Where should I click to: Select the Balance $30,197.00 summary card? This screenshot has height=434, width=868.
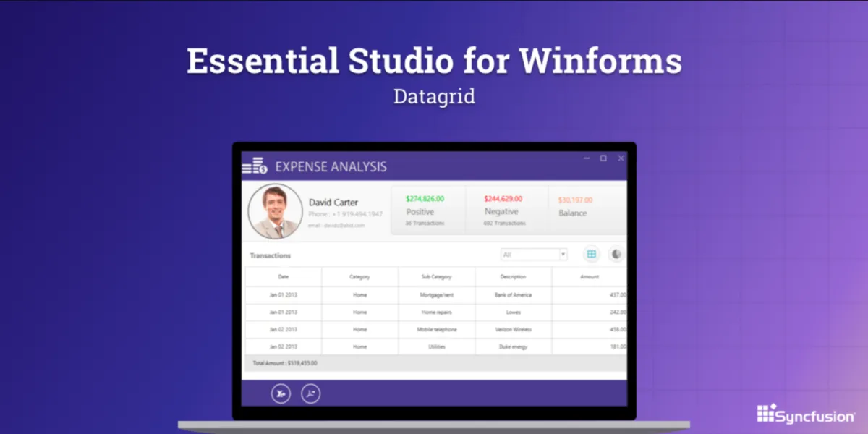click(x=587, y=210)
